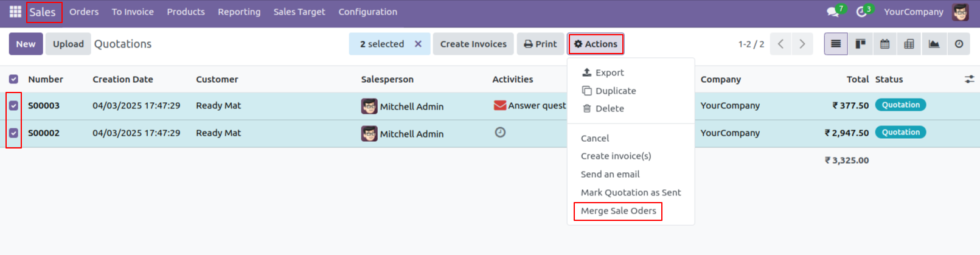This screenshot has height=255, width=980.
Task: Toggle the select-all header checkbox
Action: coord(13,79)
